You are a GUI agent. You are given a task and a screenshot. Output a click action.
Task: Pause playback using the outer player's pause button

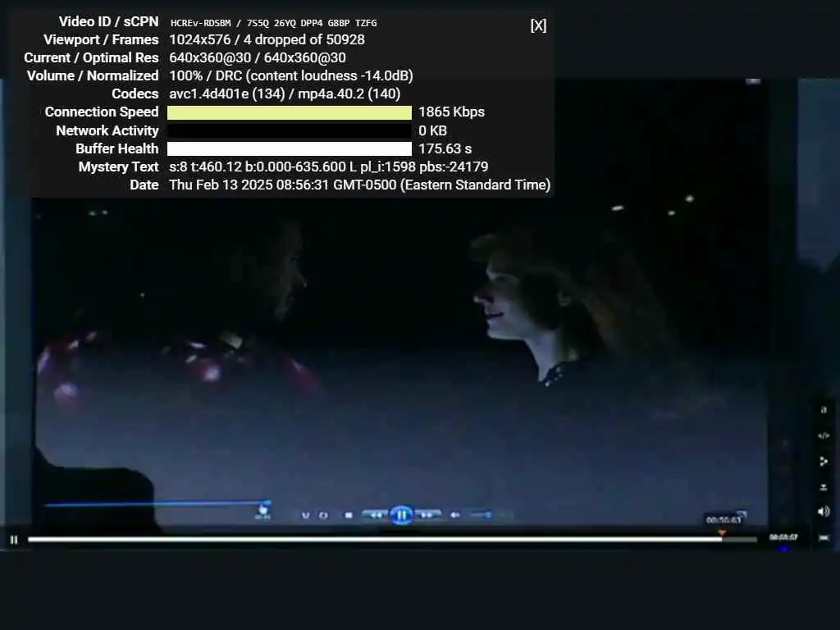[14, 540]
